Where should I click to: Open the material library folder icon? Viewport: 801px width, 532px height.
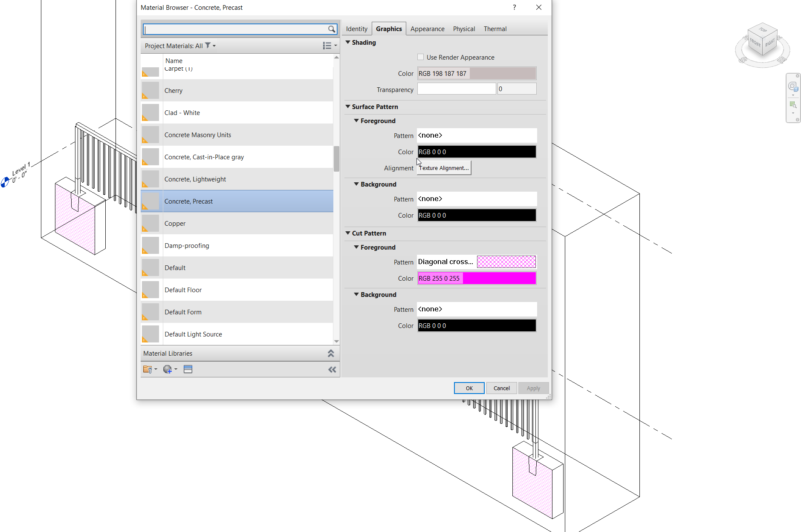pyautogui.click(x=147, y=369)
